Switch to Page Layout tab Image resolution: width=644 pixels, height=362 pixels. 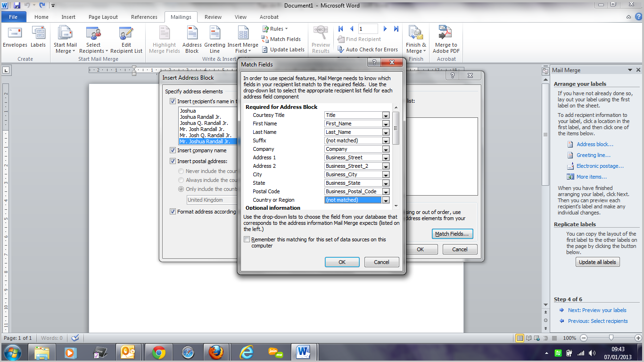(103, 17)
